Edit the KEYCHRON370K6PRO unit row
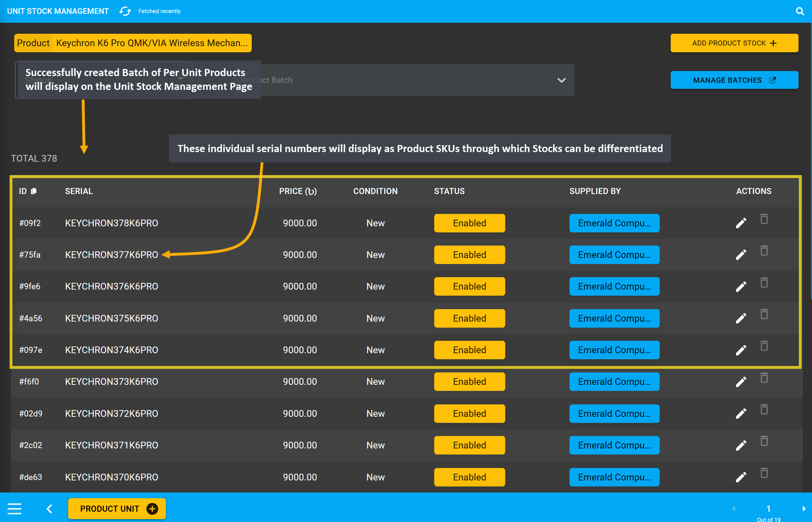 [x=741, y=477]
